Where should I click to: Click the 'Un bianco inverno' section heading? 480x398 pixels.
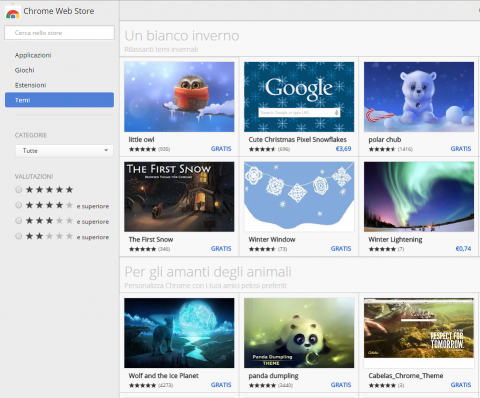[x=182, y=36]
